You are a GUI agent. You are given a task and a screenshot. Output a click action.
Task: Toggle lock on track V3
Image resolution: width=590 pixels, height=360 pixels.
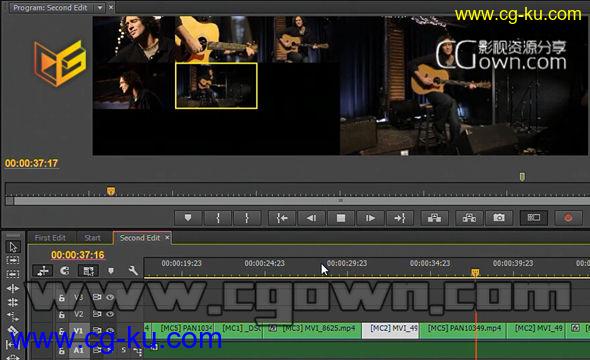(62, 298)
